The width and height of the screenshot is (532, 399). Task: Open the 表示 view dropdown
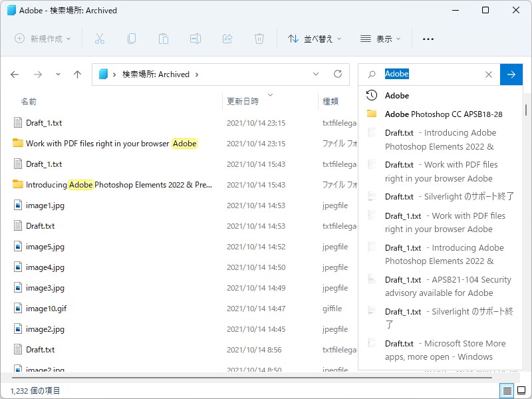click(x=380, y=39)
